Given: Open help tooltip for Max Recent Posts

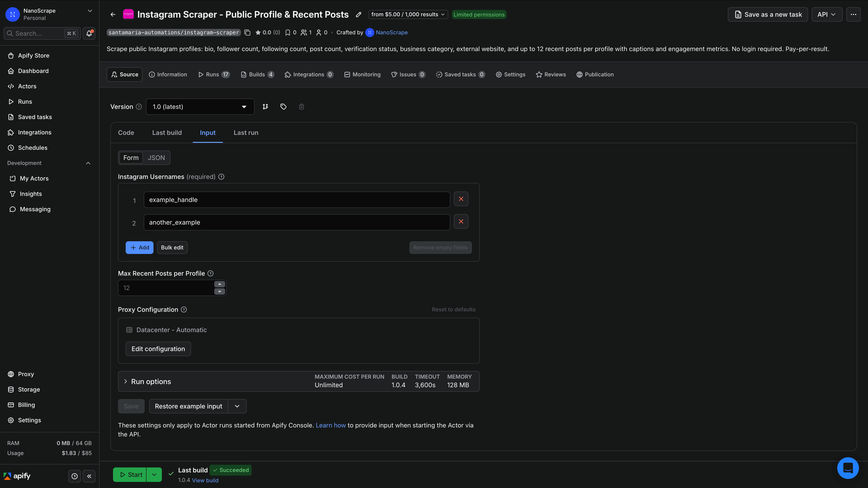Looking at the screenshot, I should (211, 273).
